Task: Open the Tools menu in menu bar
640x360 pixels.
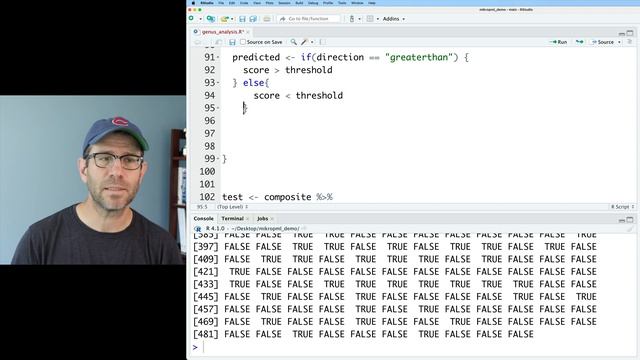Action: point(342,3)
